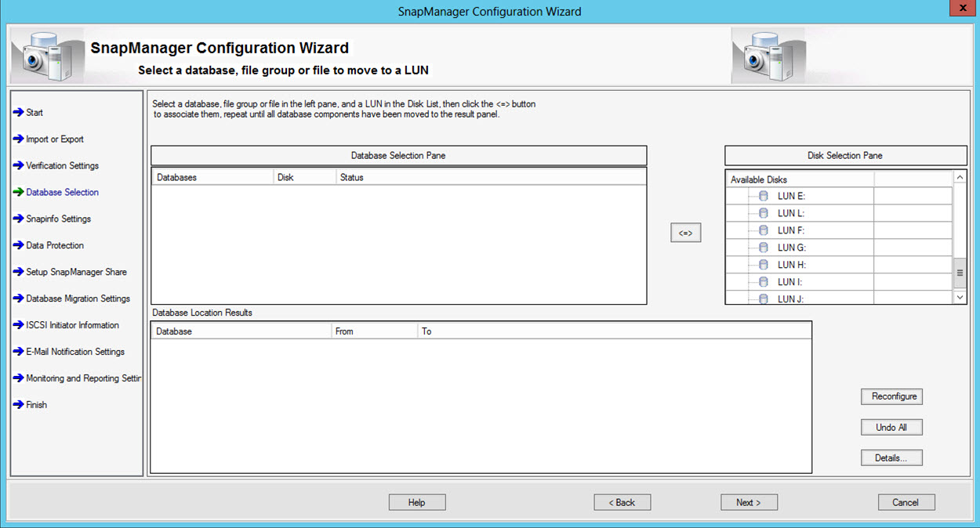Click the arrow icon beside Monitoring and Reporting
This screenshot has height=528, width=980.
pyautogui.click(x=18, y=378)
